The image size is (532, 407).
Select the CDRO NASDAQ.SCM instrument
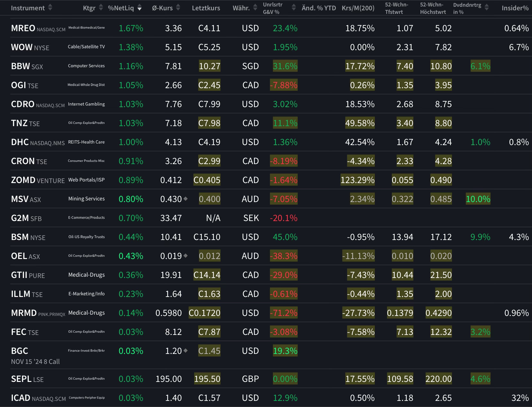[x=38, y=104]
